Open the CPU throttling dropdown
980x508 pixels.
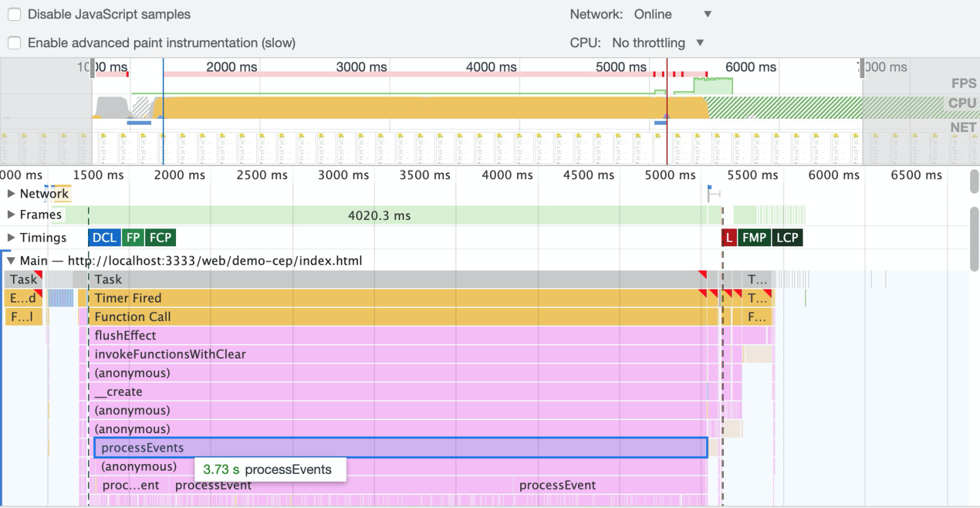(x=657, y=43)
